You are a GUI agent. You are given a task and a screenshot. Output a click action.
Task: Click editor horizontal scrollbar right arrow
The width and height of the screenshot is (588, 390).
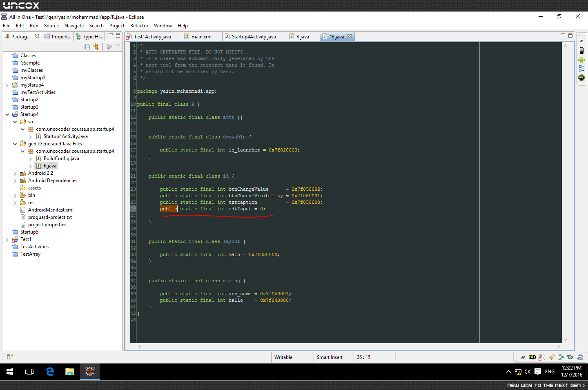[x=559, y=346]
